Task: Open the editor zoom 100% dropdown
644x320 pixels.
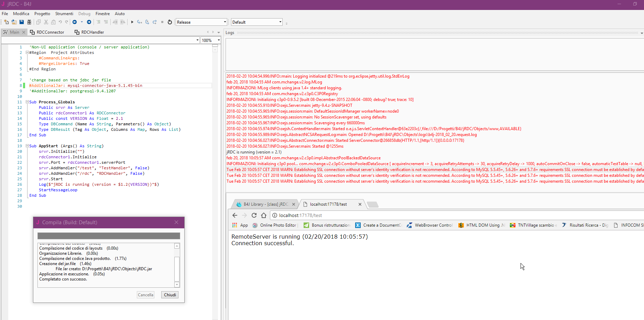Action: pyautogui.click(x=211, y=40)
